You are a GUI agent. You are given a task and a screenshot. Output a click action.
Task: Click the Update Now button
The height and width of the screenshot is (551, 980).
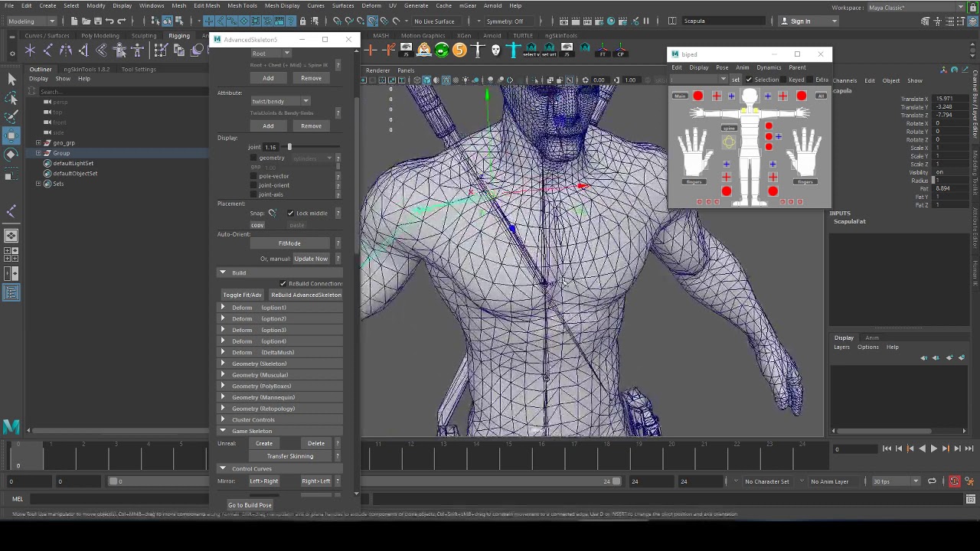pos(311,259)
